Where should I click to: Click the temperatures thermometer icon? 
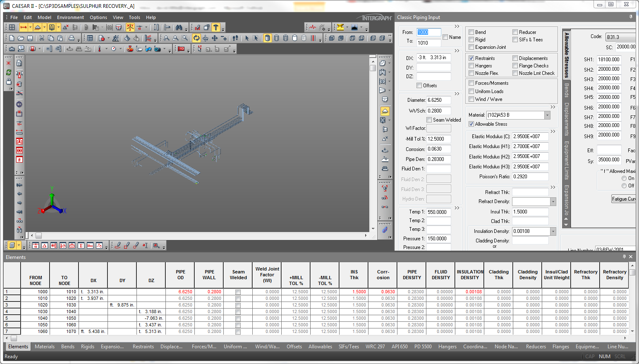tap(99, 49)
